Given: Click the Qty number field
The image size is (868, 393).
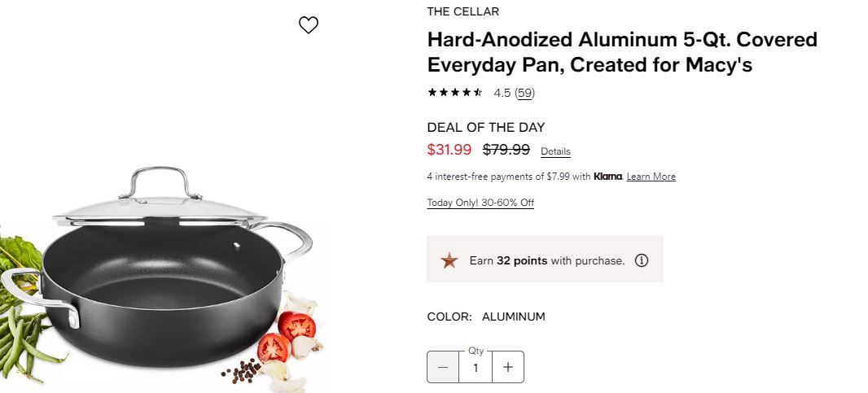Looking at the screenshot, I should pos(476,368).
